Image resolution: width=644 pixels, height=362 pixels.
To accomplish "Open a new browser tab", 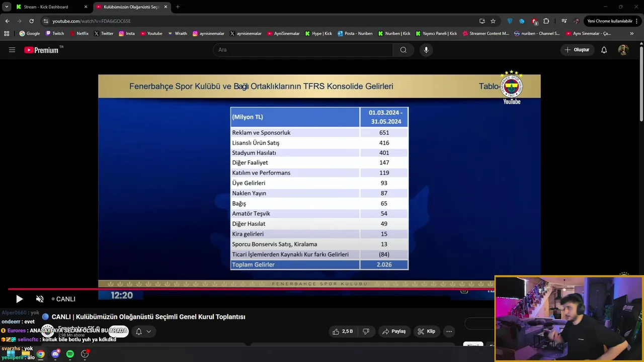I will click(x=178, y=7).
